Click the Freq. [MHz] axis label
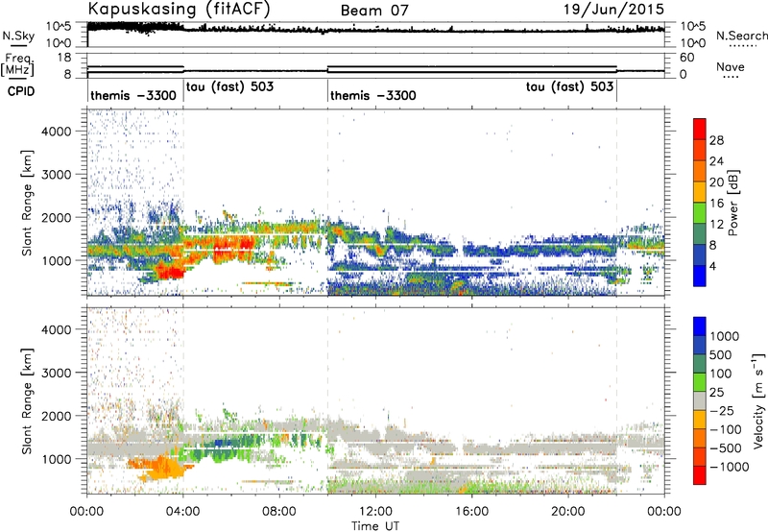 18,64
